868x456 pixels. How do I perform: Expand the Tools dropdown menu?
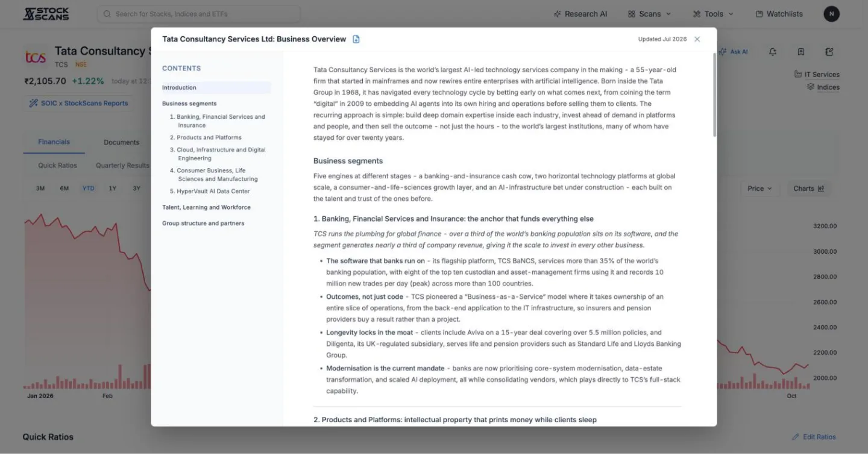(x=713, y=14)
